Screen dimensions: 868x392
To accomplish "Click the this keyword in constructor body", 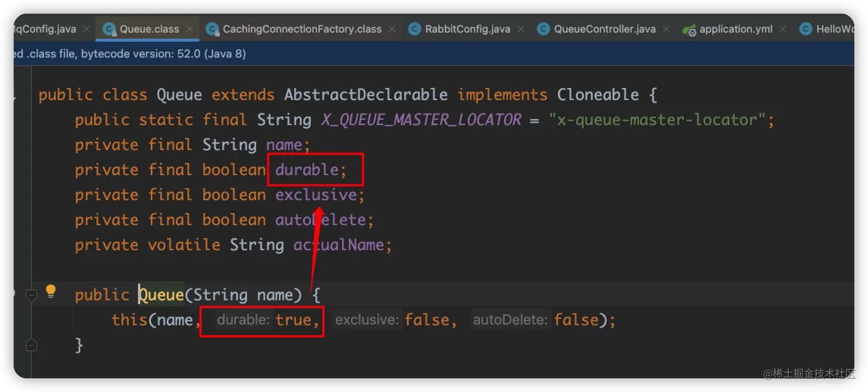I will (130, 320).
